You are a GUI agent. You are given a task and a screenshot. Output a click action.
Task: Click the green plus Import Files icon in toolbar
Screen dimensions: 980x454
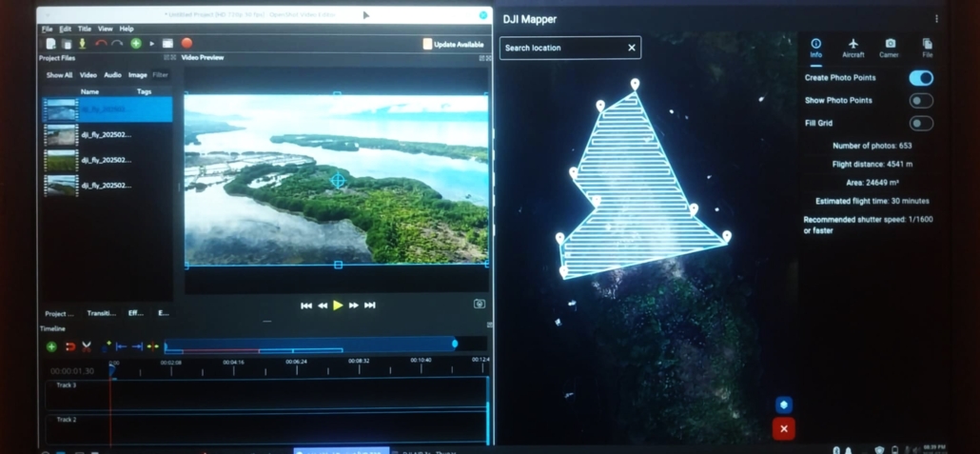click(136, 44)
